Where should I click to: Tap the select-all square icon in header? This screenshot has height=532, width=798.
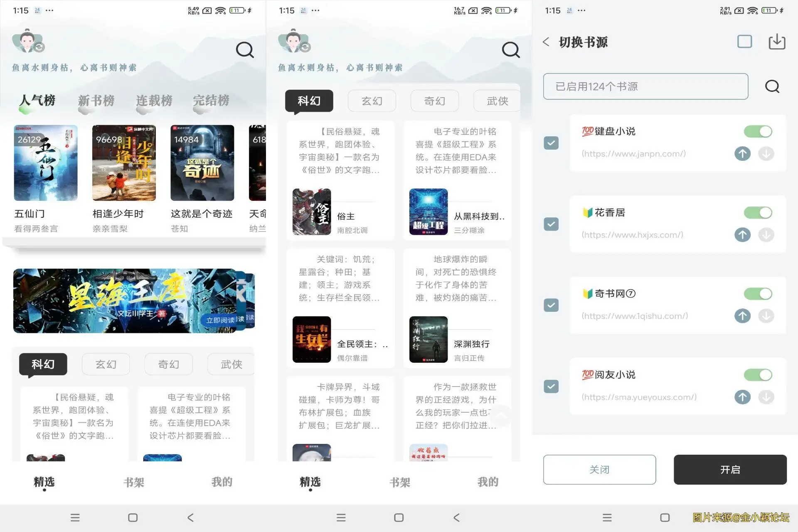[744, 42]
